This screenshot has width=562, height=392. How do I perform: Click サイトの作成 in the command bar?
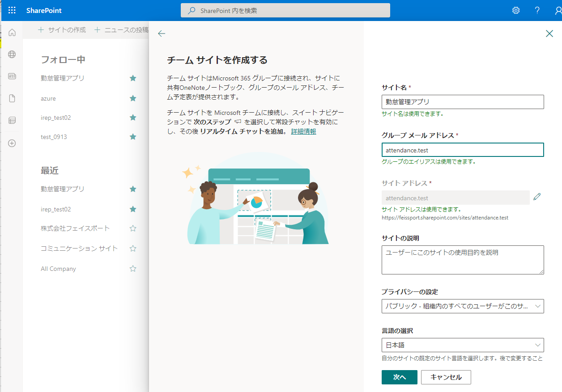point(62,30)
